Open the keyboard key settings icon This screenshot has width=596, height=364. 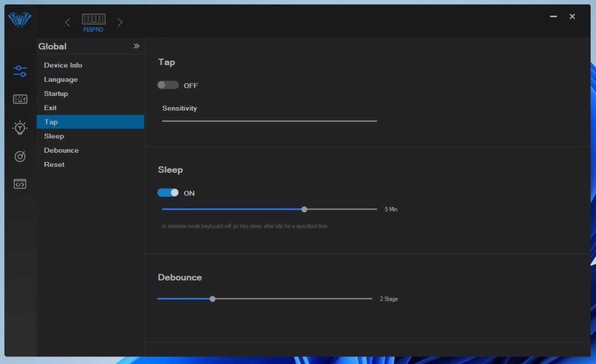(20, 99)
